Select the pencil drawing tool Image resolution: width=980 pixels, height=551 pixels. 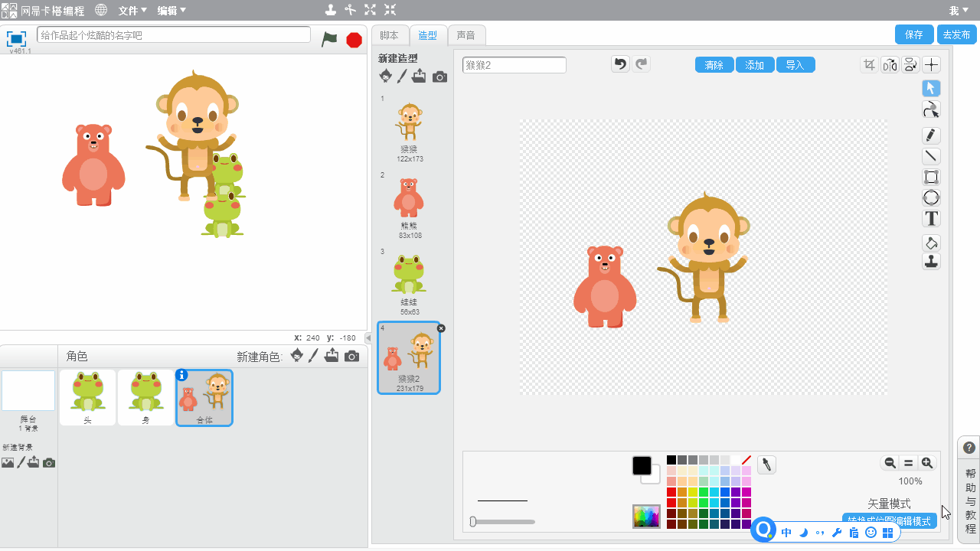(931, 135)
